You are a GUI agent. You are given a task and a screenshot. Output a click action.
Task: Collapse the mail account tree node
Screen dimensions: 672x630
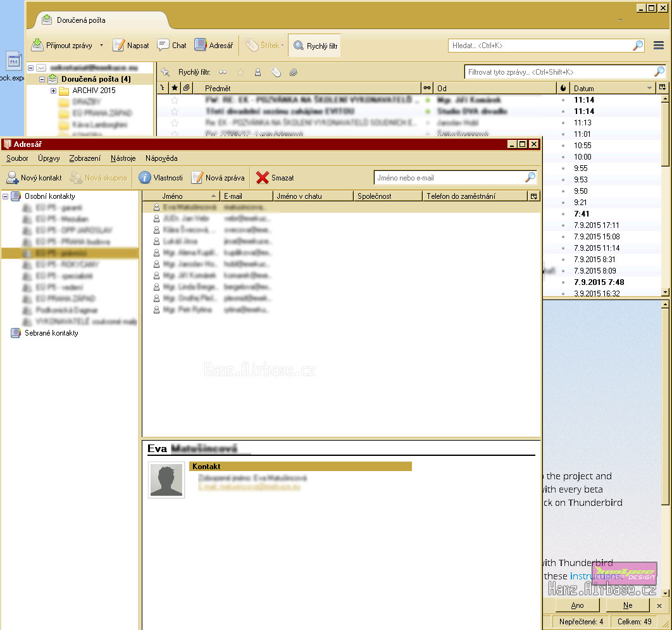31,68
